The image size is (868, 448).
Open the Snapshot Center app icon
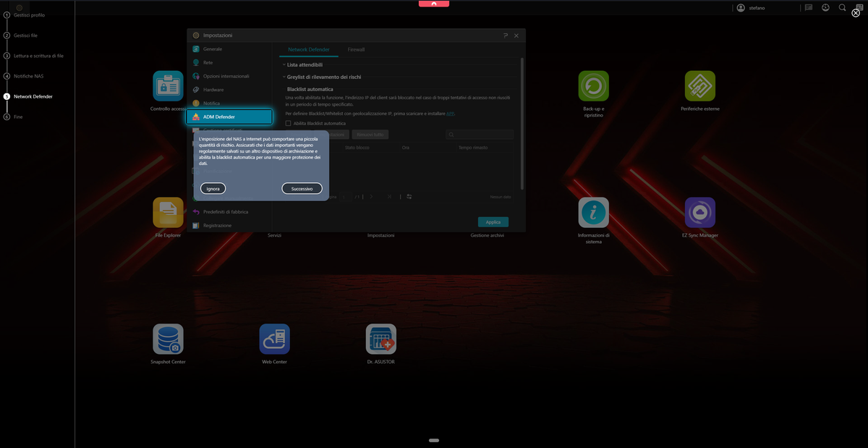tap(168, 339)
